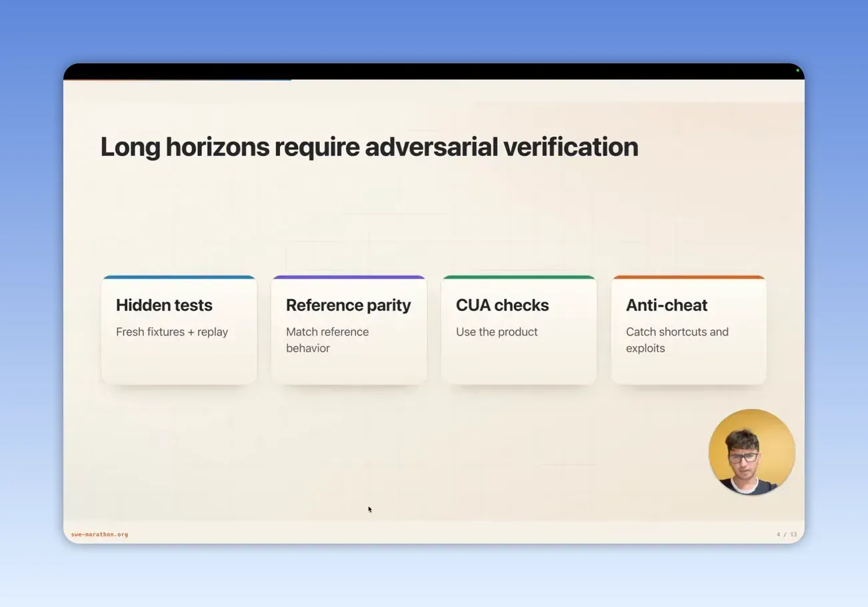This screenshot has height=607, width=868.
Task: Click the Hidden tests card heading
Action: (x=164, y=305)
